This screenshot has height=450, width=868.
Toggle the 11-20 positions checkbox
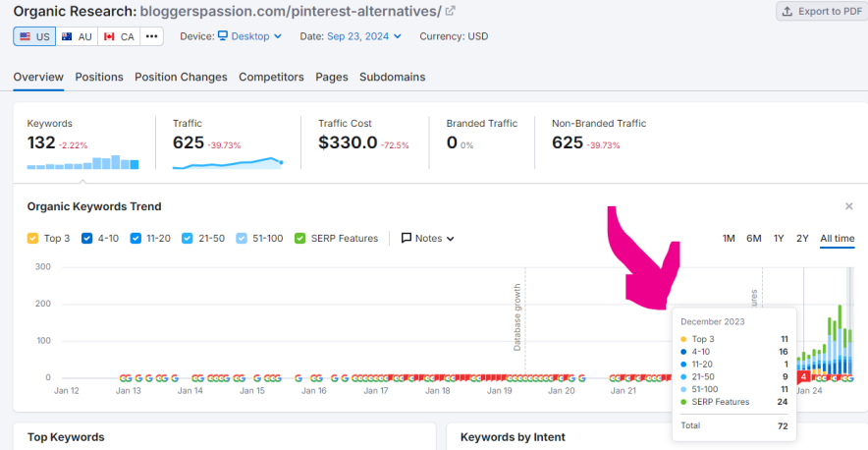point(136,239)
